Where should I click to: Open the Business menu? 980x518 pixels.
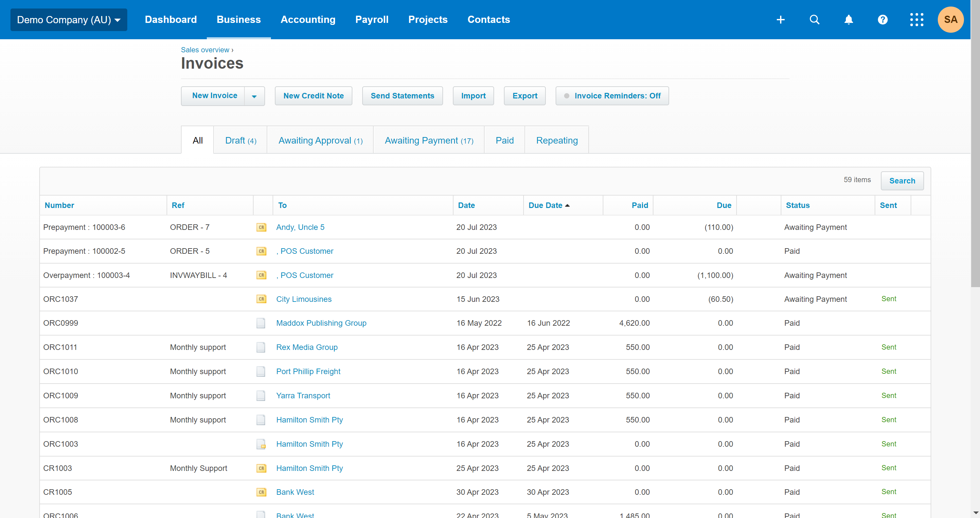click(x=239, y=20)
